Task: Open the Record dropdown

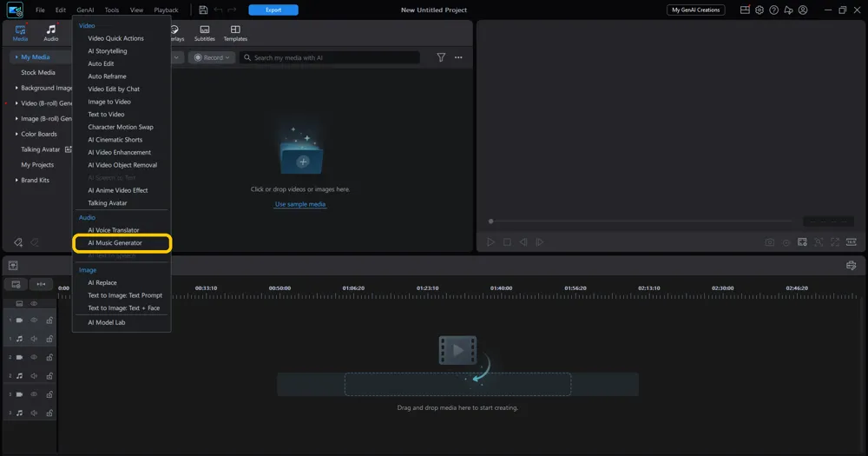Action: pos(212,57)
